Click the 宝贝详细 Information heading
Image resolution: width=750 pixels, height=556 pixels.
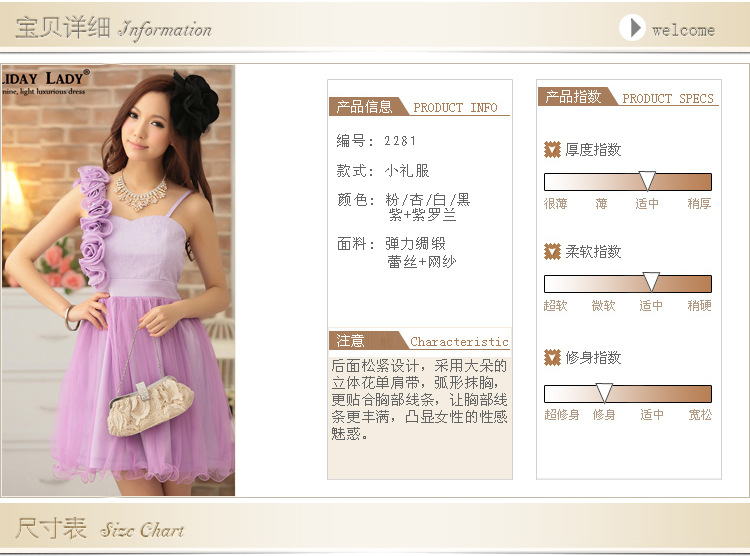click(113, 28)
